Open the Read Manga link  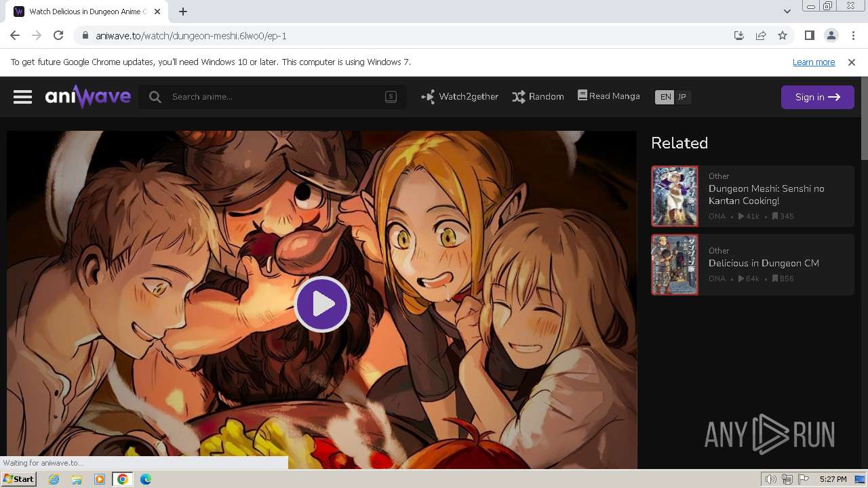click(608, 96)
